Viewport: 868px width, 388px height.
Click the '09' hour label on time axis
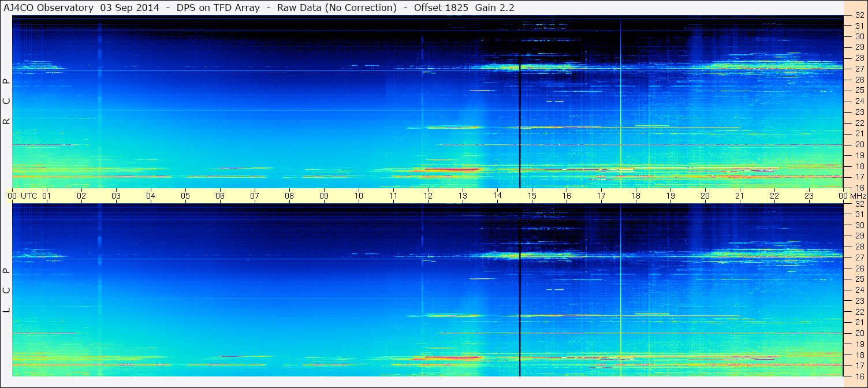point(324,196)
